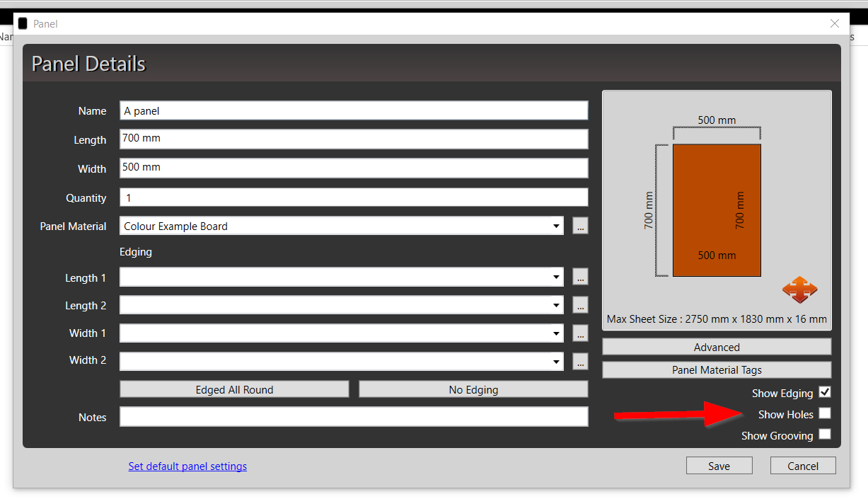Viewport: 868px width, 499px height.
Task: Click the Panel Details heading
Action: [x=88, y=64]
